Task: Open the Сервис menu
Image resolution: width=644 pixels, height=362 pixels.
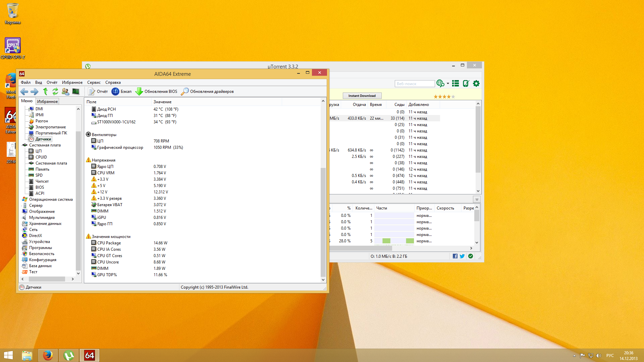Action: tap(94, 82)
